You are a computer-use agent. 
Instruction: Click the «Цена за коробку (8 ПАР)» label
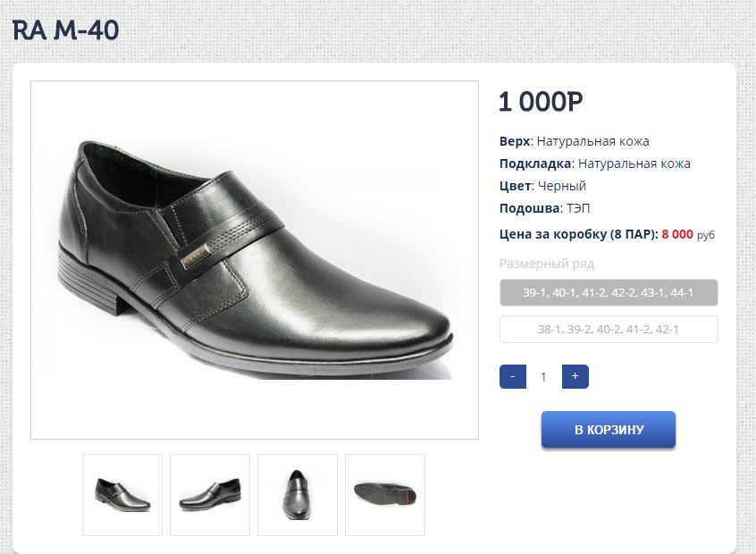tap(578, 234)
